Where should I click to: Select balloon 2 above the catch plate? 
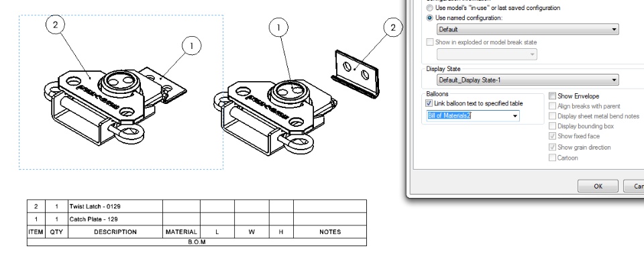pos(393,28)
